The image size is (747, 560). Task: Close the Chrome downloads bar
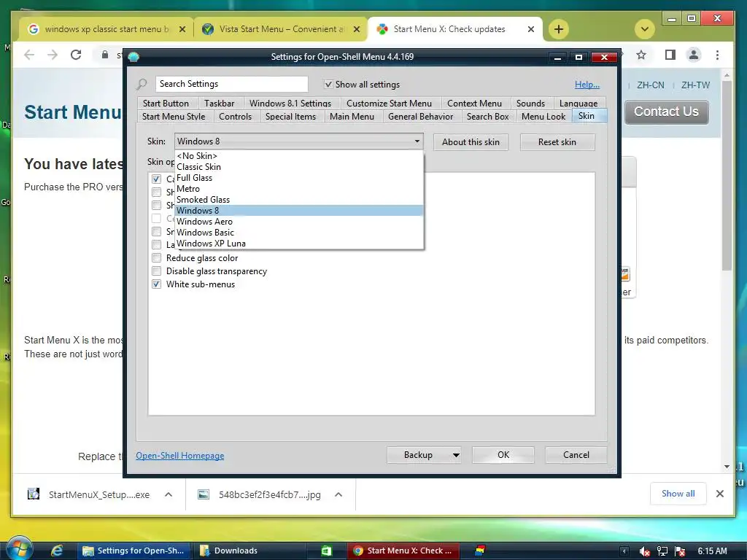click(x=720, y=494)
